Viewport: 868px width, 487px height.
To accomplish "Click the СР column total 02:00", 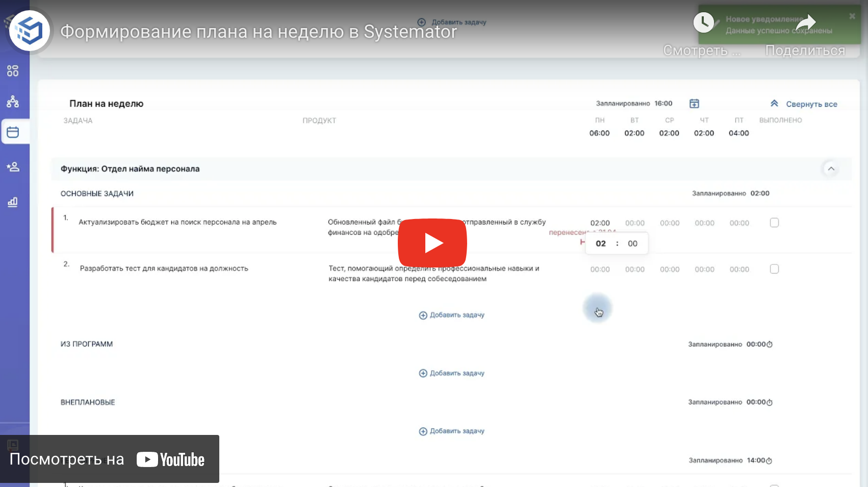I will [x=669, y=133].
